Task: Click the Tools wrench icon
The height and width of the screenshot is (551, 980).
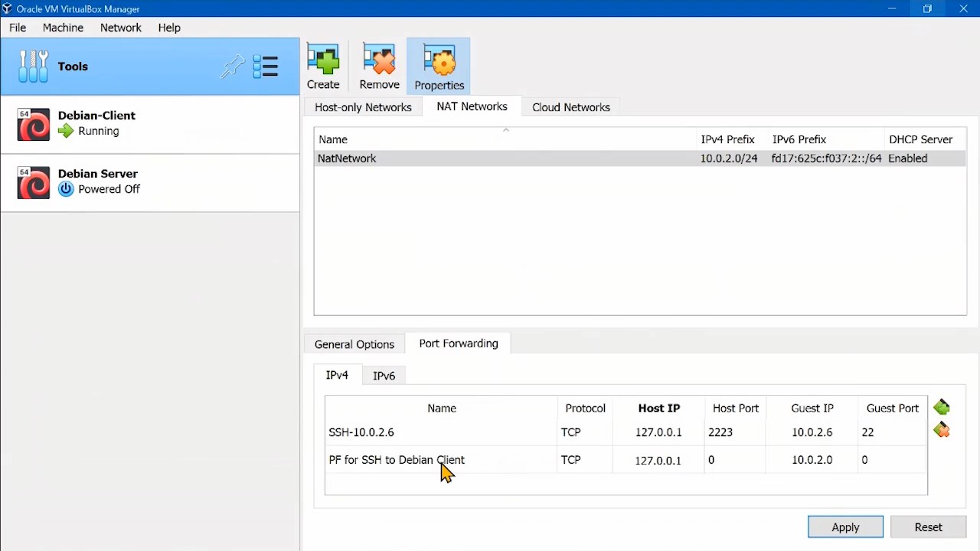Action: tap(34, 67)
